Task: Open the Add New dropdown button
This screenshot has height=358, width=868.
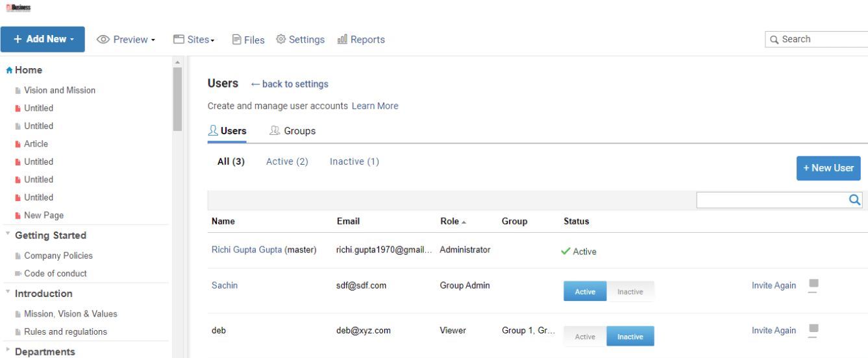Action: [43, 39]
